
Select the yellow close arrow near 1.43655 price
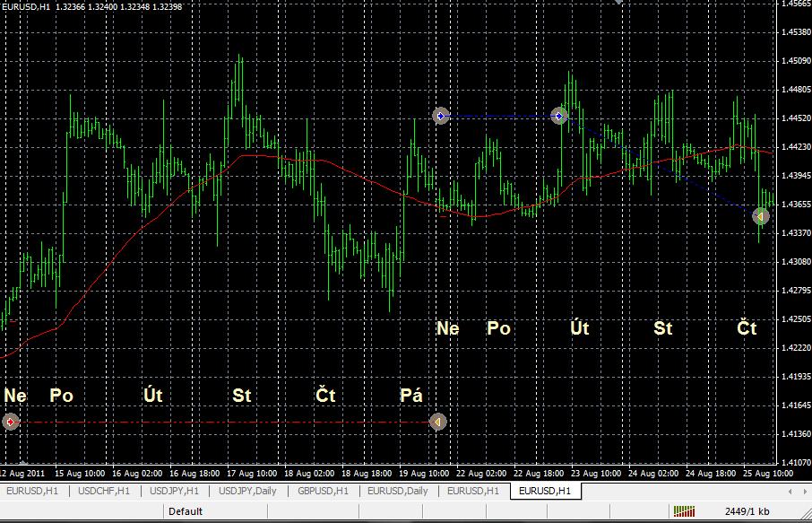[x=760, y=216]
